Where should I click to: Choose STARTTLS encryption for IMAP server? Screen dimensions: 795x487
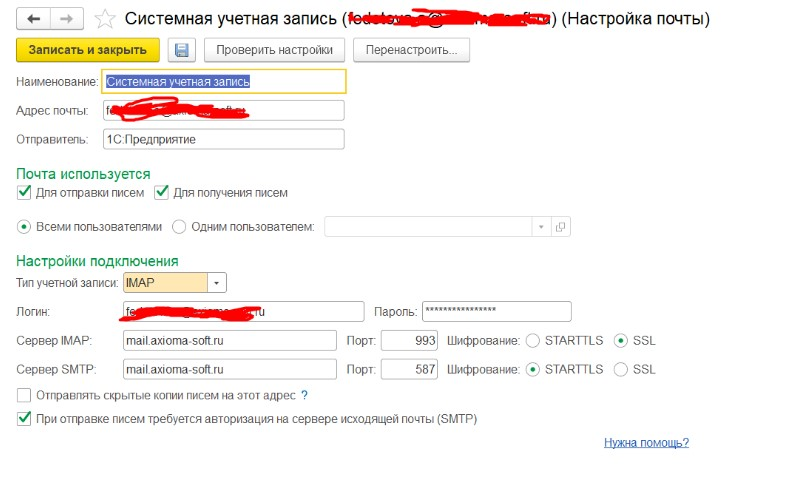coord(533,341)
